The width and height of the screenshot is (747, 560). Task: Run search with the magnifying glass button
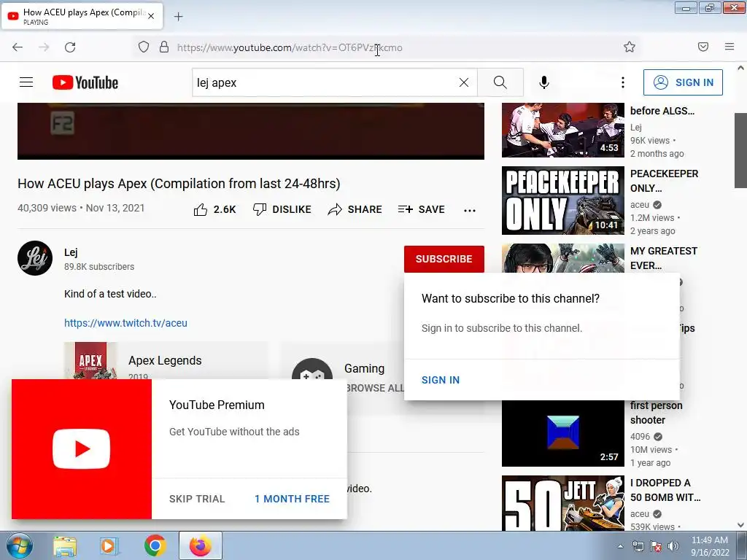tap(500, 82)
